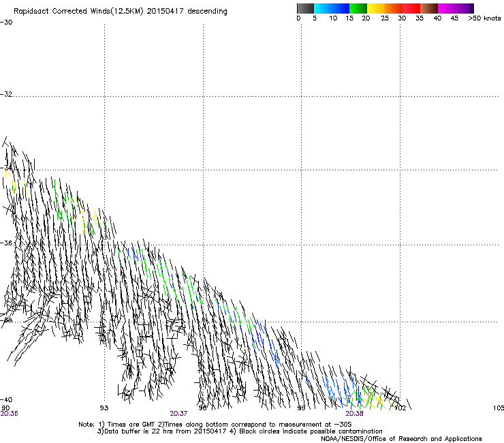
Task: Click the green 15-20 knots legend segment
Action: point(358,8)
